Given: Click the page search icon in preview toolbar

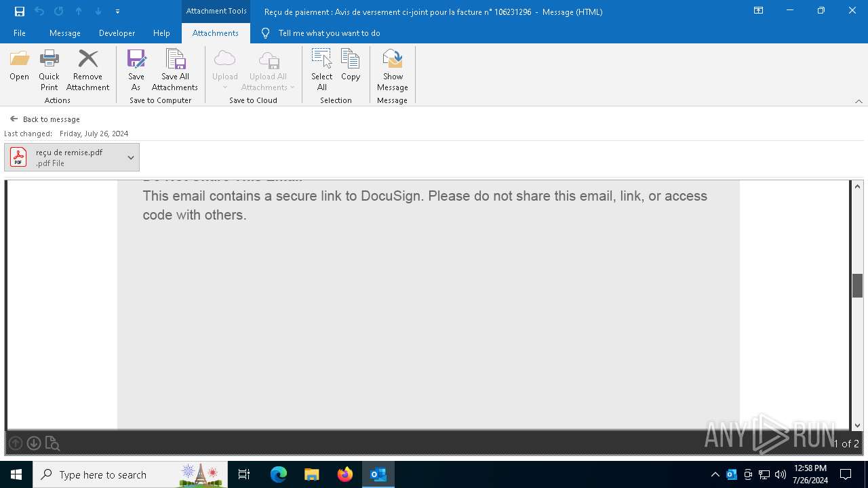Looking at the screenshot, I should click(x=52, y=443).
